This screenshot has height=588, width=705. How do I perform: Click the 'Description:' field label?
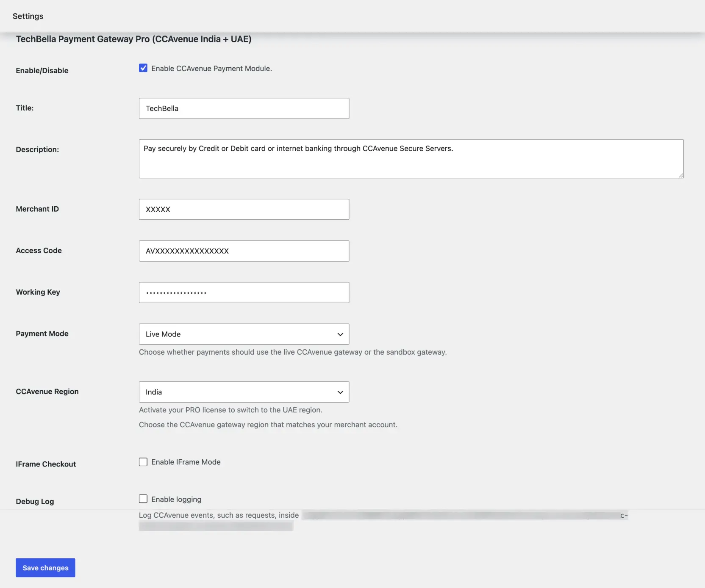pos(37,149)
